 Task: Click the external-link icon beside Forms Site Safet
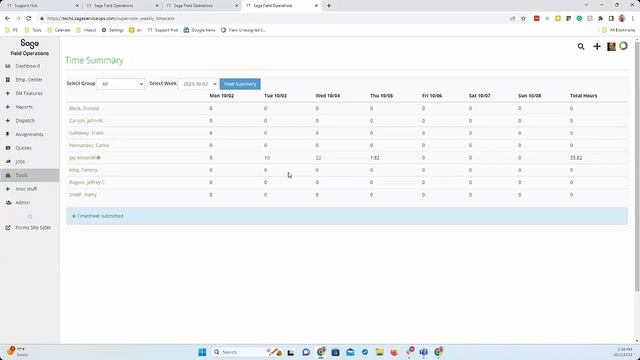[x=8, y=228]
